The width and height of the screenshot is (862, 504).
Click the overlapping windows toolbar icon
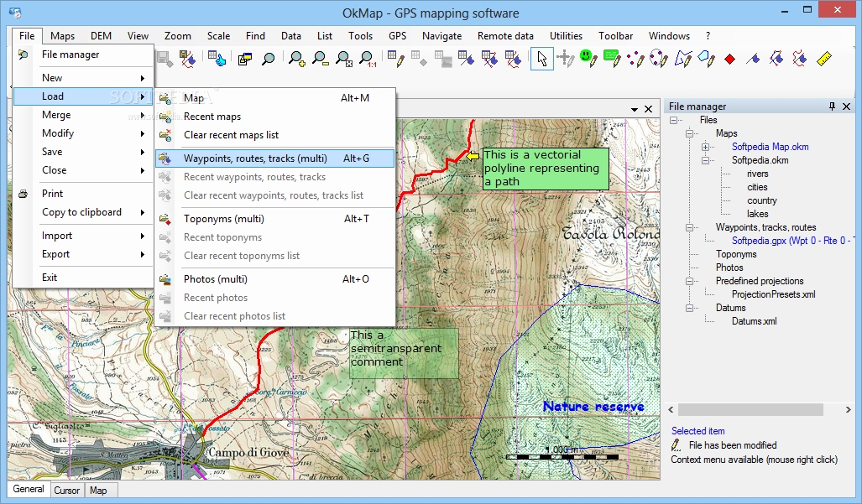(244, 59)
